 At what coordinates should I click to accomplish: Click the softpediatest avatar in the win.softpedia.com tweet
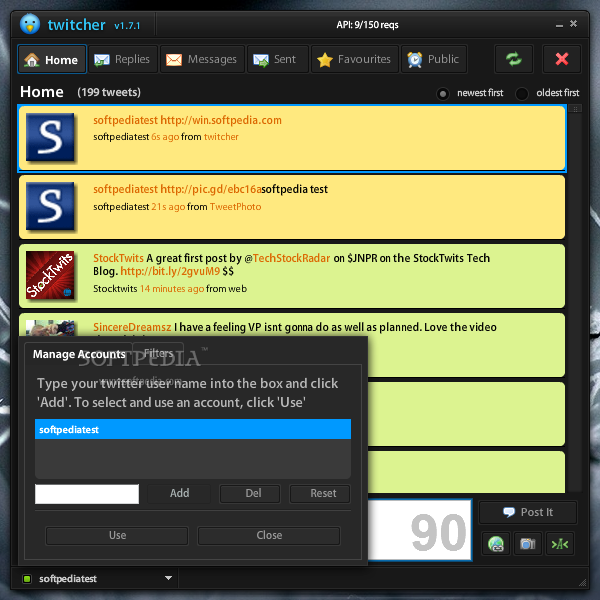[50, 137]
